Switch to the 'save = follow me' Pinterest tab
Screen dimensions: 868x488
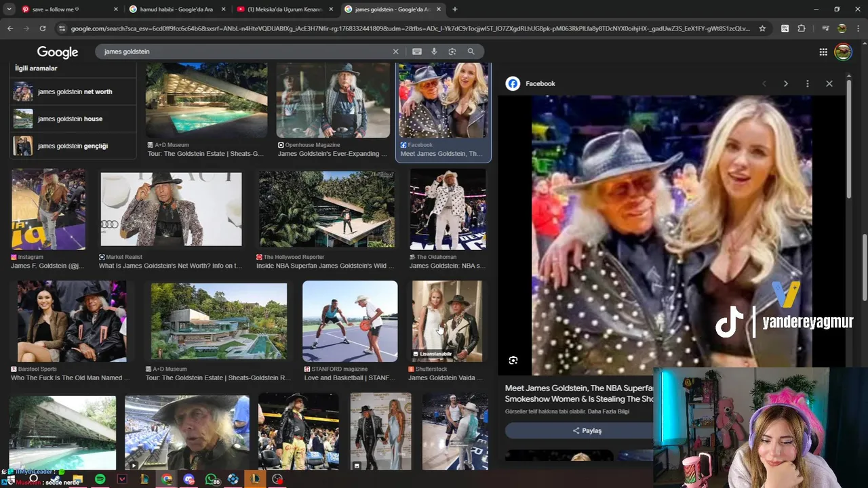pos(70,9)
